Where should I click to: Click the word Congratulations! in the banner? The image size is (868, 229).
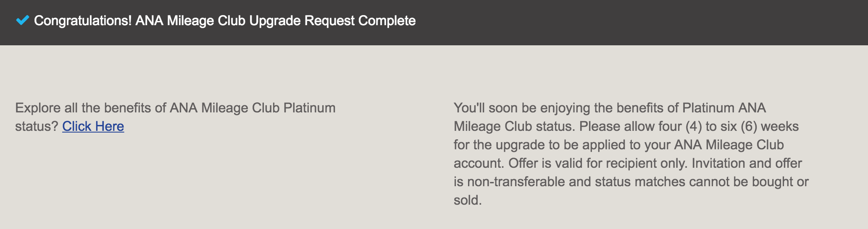coord(83,21)
